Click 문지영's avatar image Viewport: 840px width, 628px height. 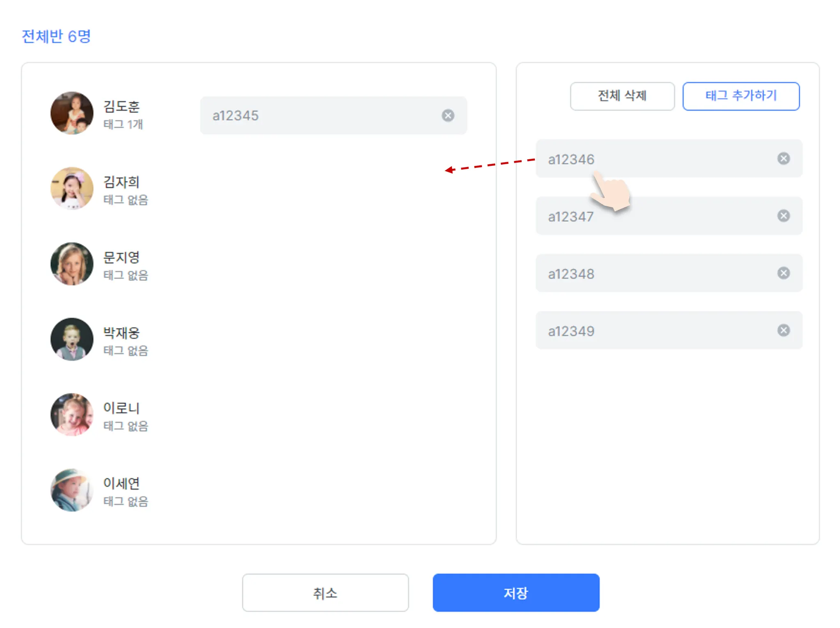(72, 264)
